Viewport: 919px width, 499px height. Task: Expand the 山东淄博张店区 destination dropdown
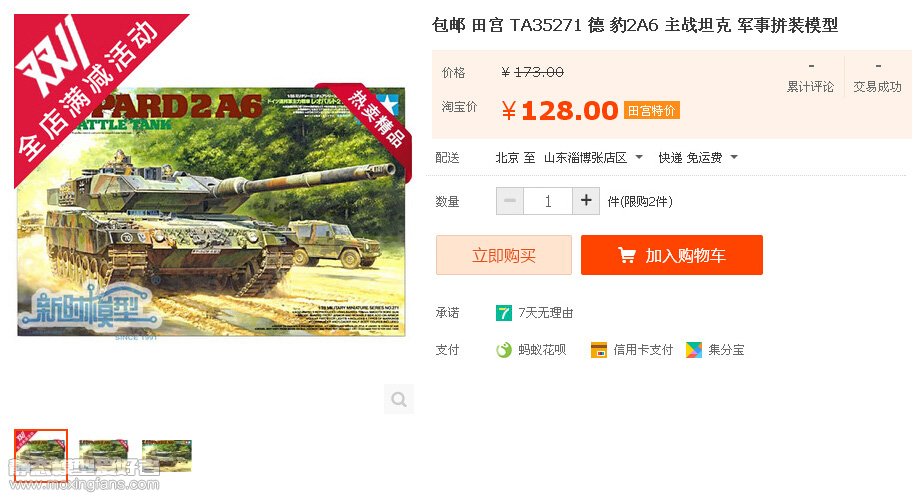coord(593,158)
